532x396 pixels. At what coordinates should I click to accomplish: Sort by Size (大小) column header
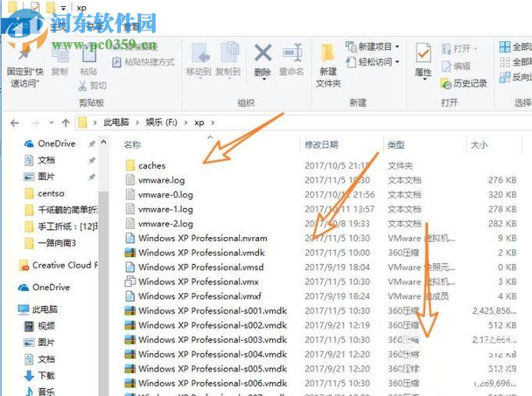(x=479, y=145)
